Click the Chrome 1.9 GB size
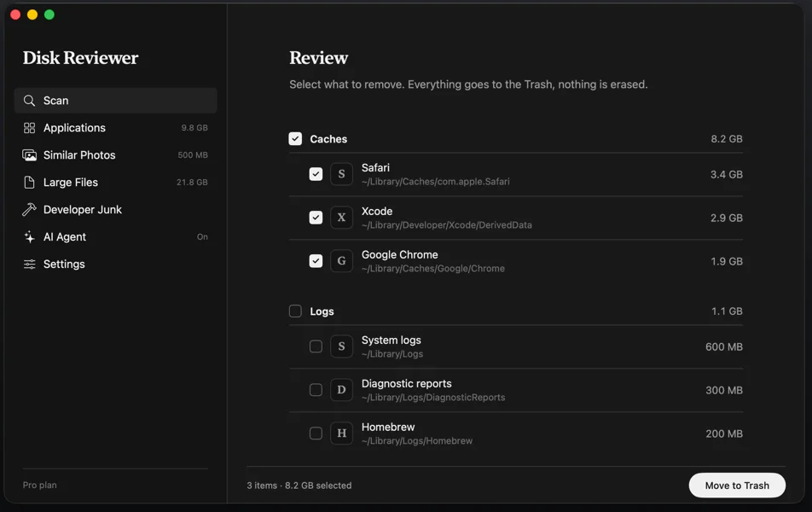Screen dimensions: 812x512 tap(727, 262)
